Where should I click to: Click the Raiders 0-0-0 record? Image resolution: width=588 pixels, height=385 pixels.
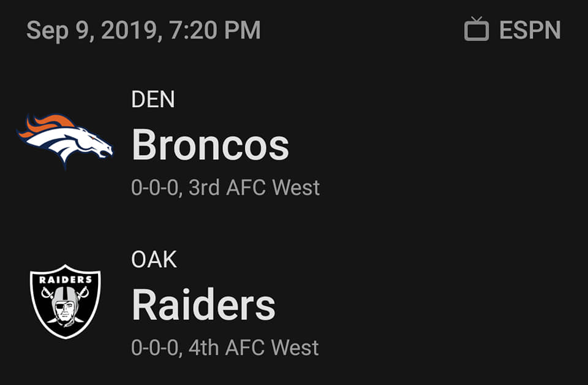[154, 348]
